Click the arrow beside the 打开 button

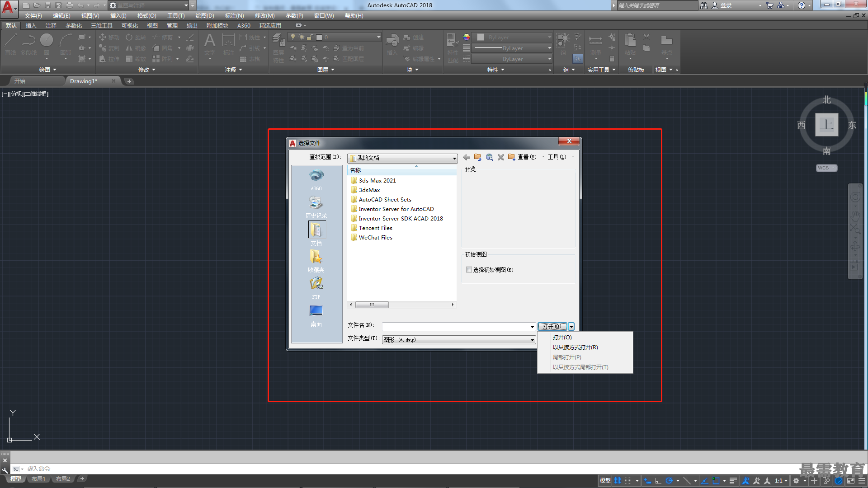[571, 327]
